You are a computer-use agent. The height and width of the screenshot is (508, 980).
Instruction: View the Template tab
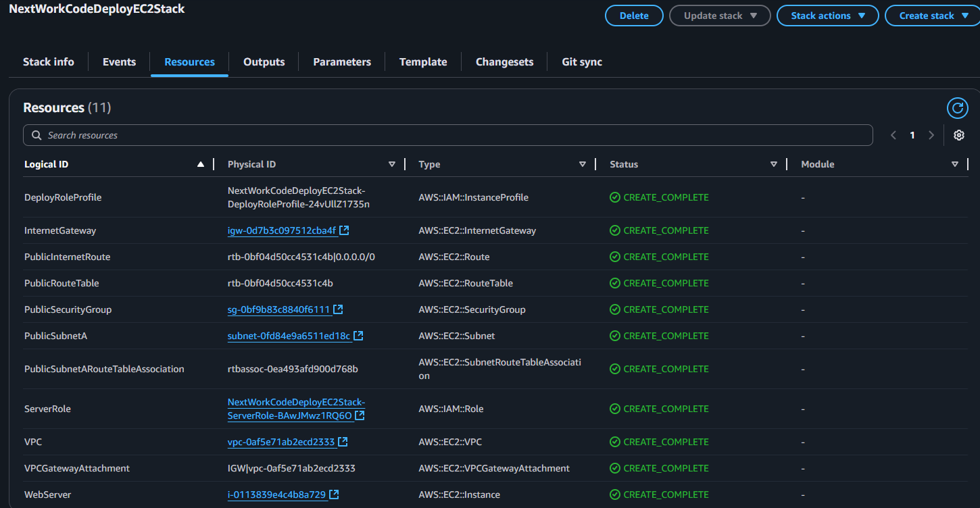(423, 61)
